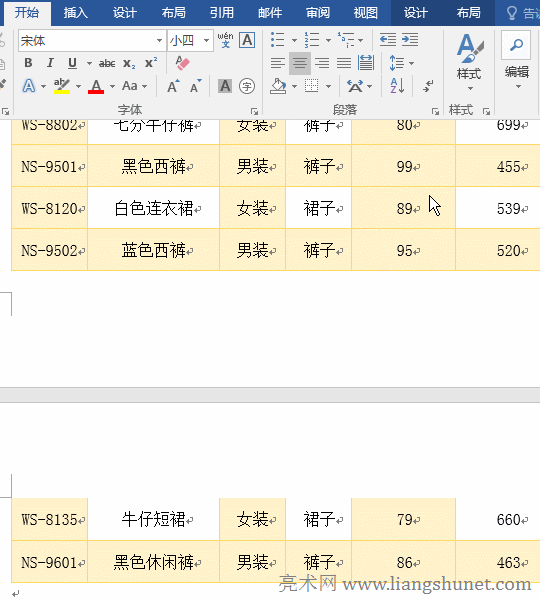The image size is (540, 600).
Task: Click cell WS-8135
Action: 49,519
